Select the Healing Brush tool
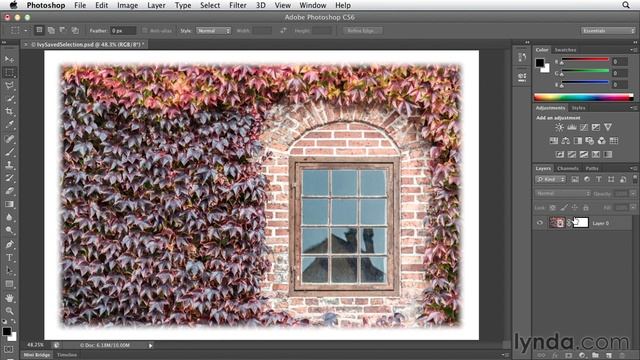Screen dimensions: 640x360 click(9, 139)
